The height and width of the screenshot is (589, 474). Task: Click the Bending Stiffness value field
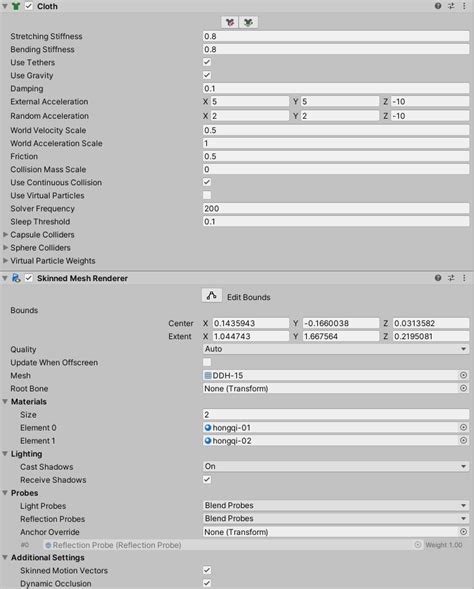pos(336,50)
